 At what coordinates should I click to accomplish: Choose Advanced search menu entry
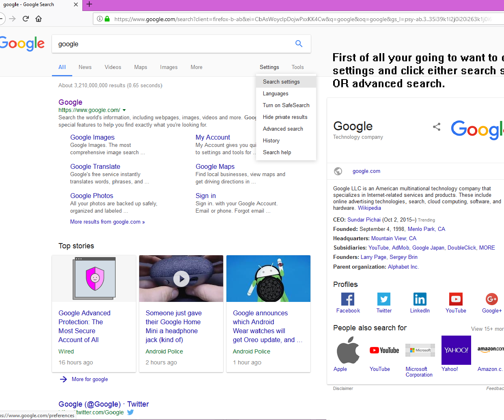(286, 129)
